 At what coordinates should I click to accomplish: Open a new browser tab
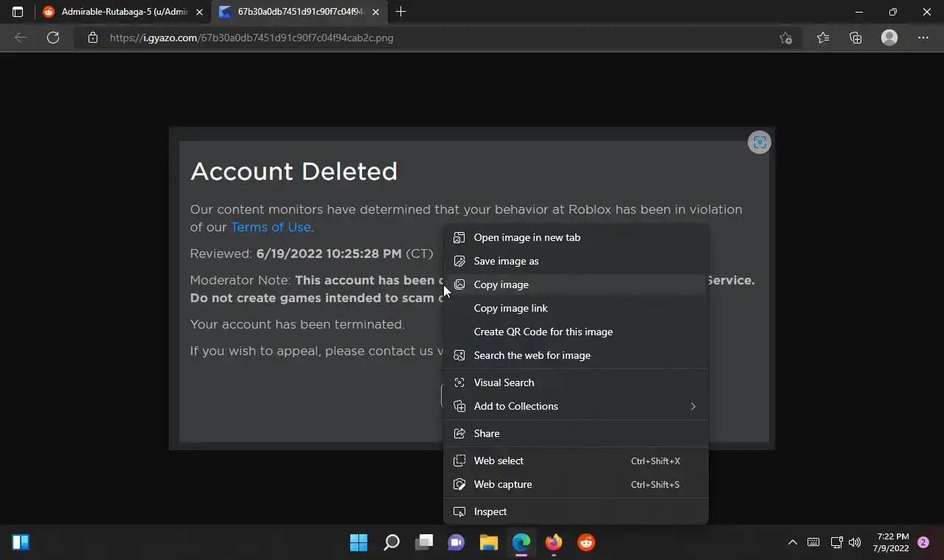pos(400,12)
